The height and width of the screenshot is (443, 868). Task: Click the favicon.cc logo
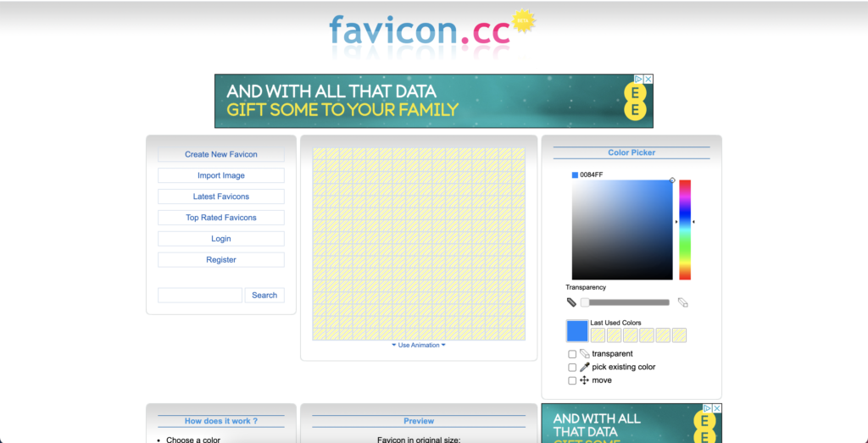click(x=419, y=30)
